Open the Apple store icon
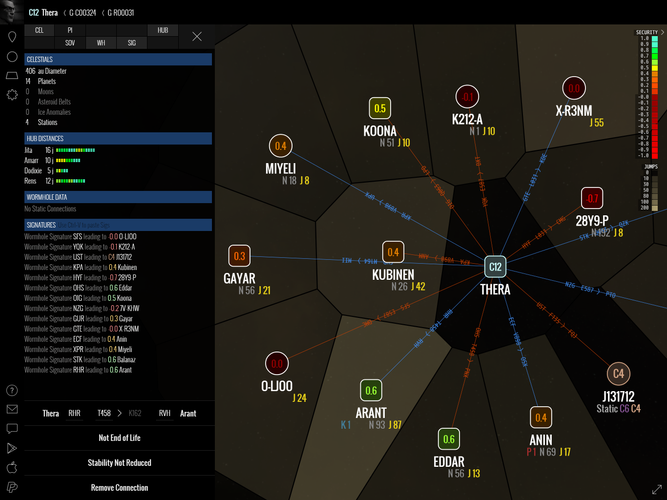This screenshot has width=667, height=500. click(12, 467)
